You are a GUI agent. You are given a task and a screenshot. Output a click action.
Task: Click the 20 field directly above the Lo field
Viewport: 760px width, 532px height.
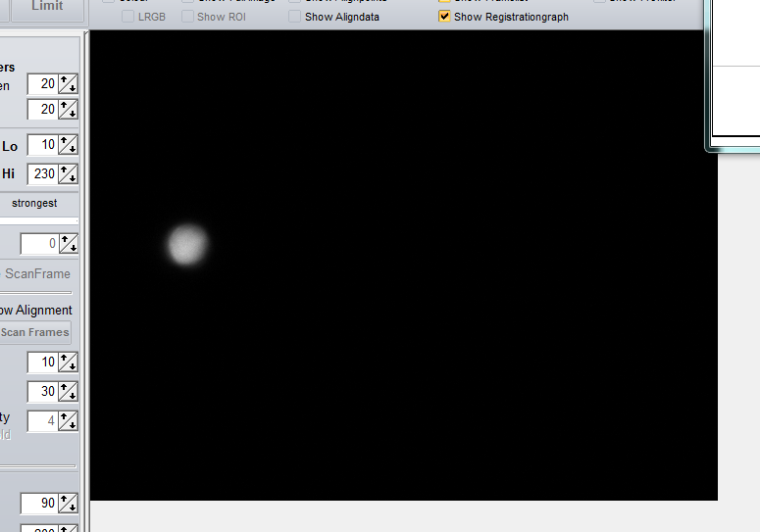42,109
